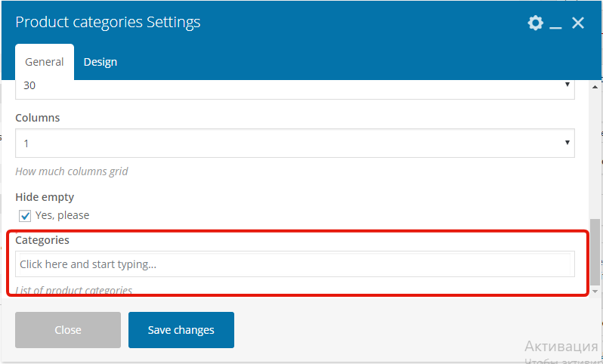The height and width of the screenshot is (364, 603).
Task: Click the Columns field label
Action: pos(38,118)
